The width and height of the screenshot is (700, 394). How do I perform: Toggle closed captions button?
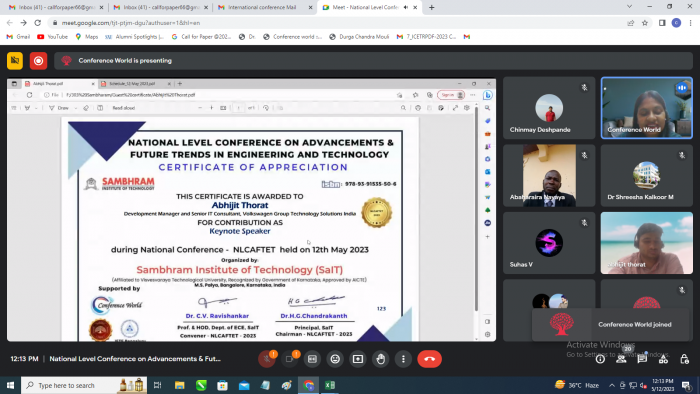click(312, 359)
